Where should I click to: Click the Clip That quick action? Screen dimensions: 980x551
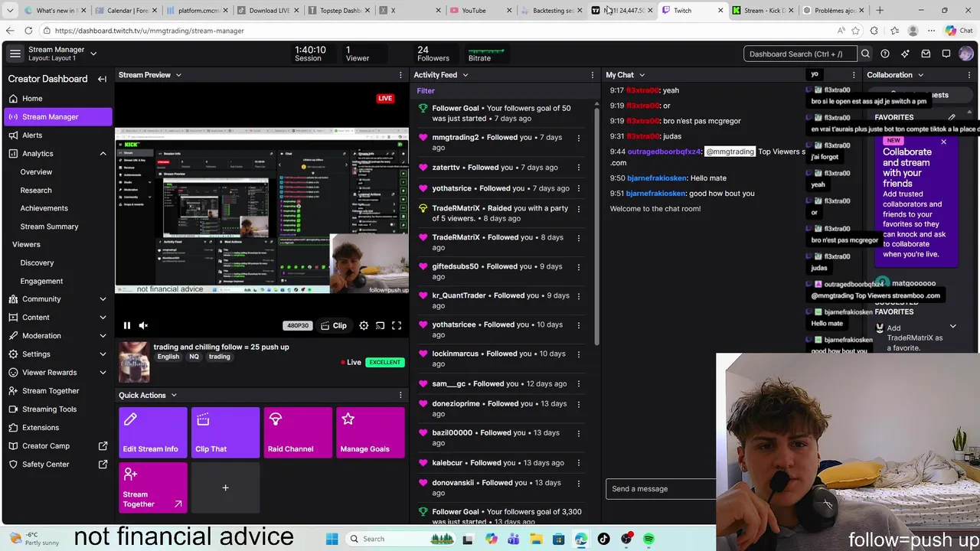[225, 432]
